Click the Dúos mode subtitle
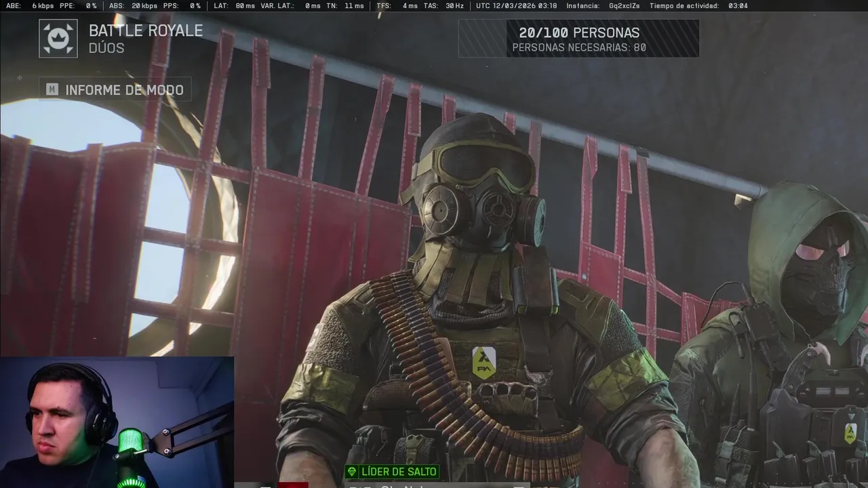This screenshot has height=488, width=868. click(106, 48)
